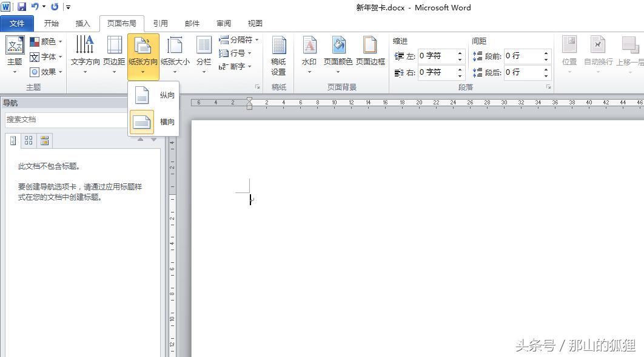Image resolution: width=644 pixels, height=357 pixels.
Task: Open the 颜色 theme colors picker
Action: click(x=47, y=41)
